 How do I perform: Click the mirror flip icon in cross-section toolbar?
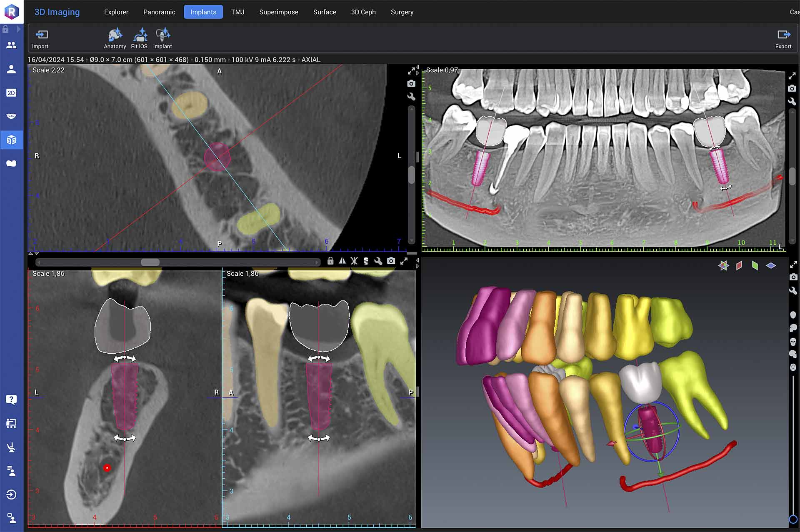[x=342, y=261]
